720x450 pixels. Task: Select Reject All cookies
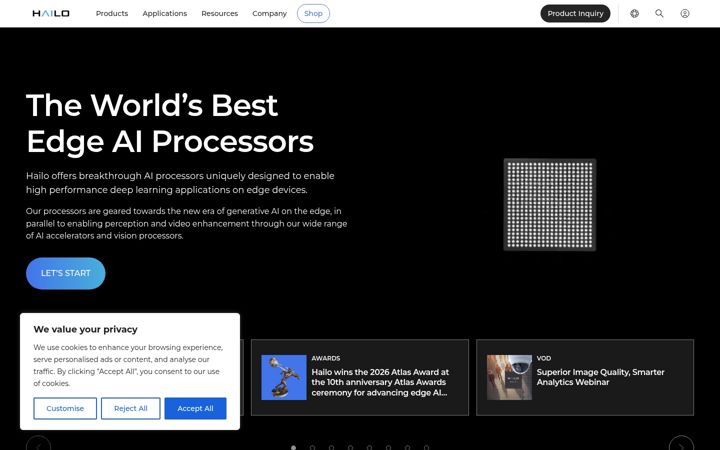[130, 408]
